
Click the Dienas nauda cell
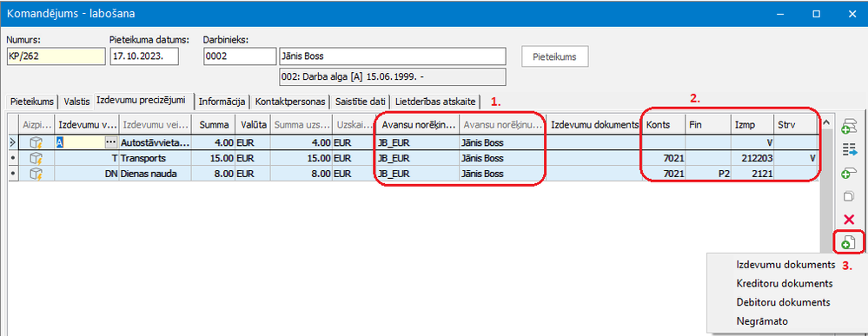(x=155, y=174)
